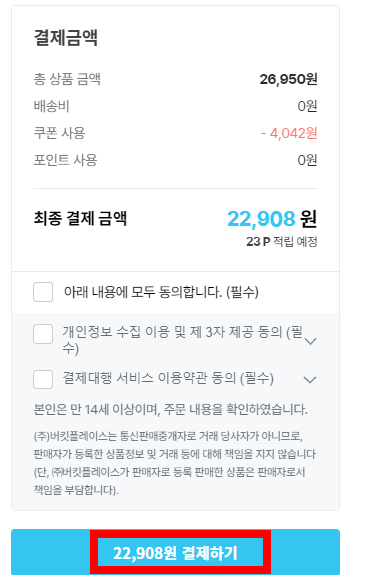Screen dimensions: 368x575
Task: Click the 쿠폰 사용 row label
Action: pos(59,133)
